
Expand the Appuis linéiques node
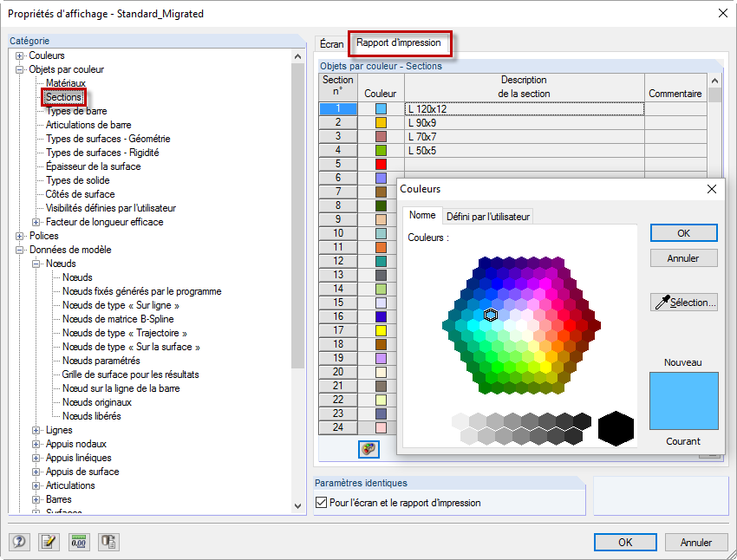click(36, 458)
